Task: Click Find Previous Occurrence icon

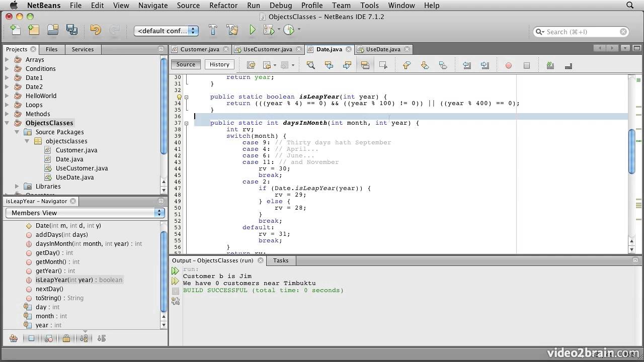Action: [x=329, y=65]
